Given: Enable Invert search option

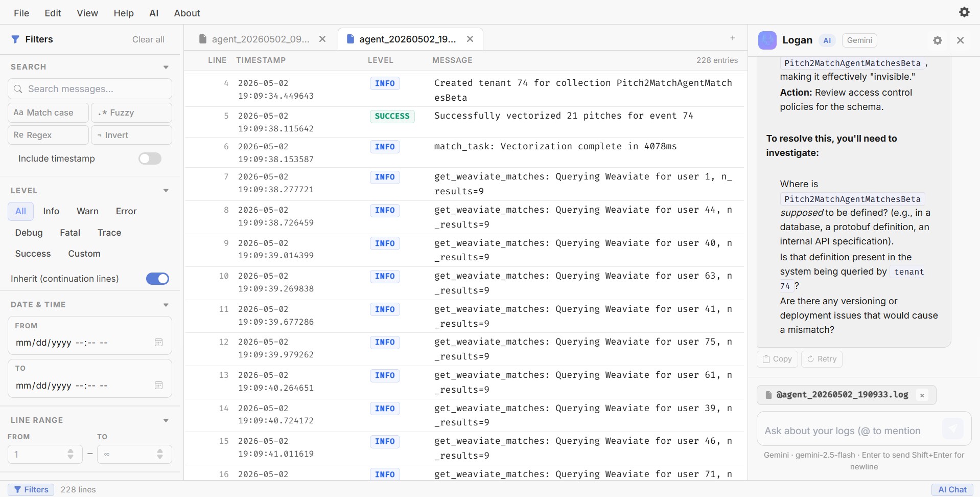Looking at the screenshot, I should tap(131, 135).
